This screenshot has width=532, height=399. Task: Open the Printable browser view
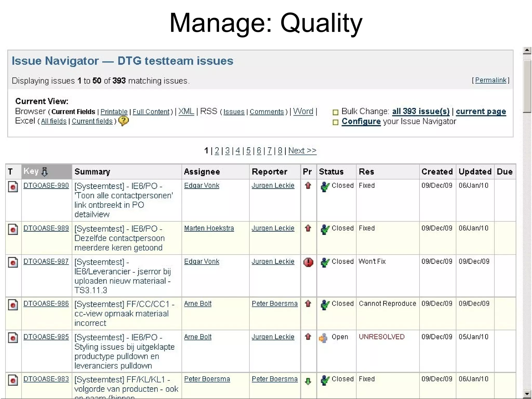pyautogui.click(x=114, y=112)
